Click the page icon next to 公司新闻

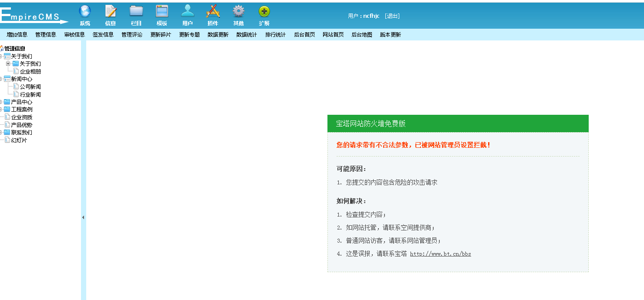pos(16,87)
